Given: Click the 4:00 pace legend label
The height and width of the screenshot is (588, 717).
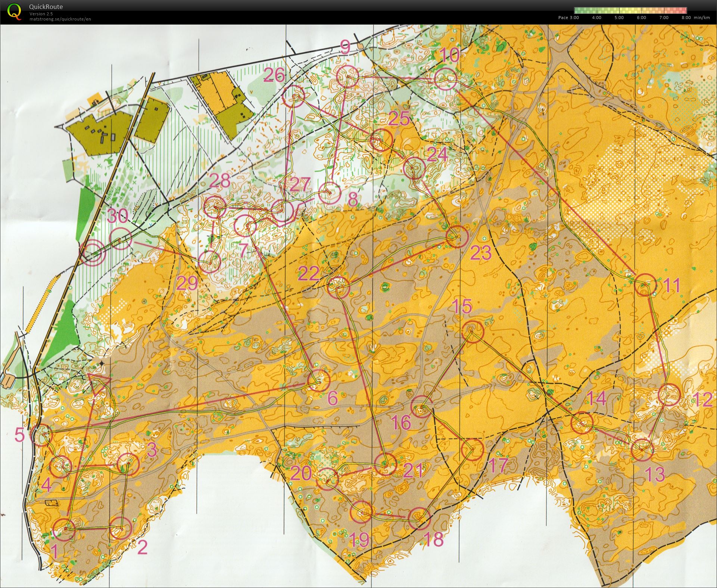Looking at the screenshot, I should 596,18.
